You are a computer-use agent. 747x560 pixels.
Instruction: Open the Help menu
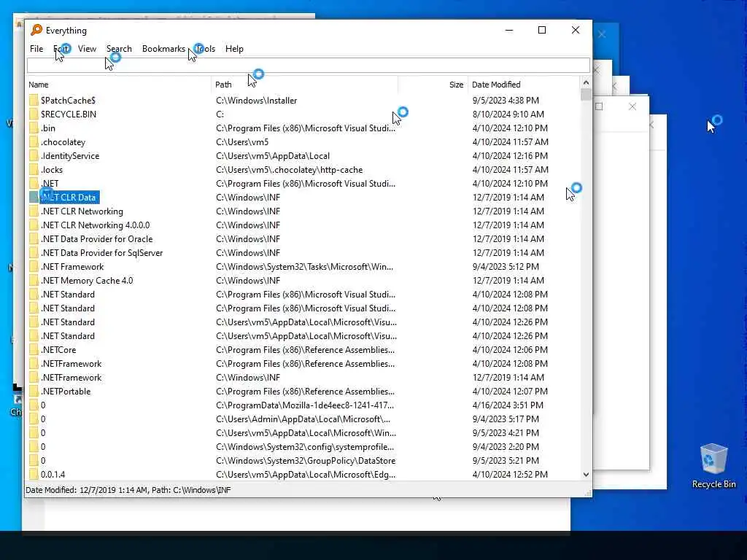tap(234, 49)
